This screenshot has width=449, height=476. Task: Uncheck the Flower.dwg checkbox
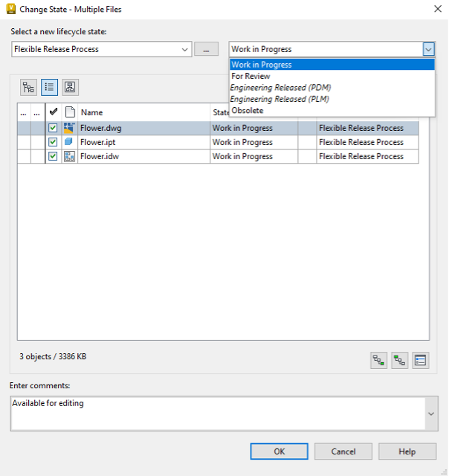53,128
